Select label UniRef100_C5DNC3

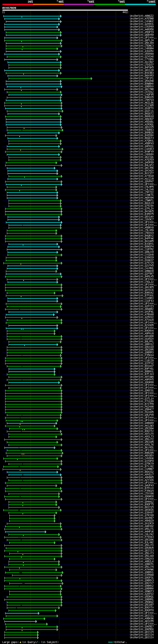[x=142, y=46]
